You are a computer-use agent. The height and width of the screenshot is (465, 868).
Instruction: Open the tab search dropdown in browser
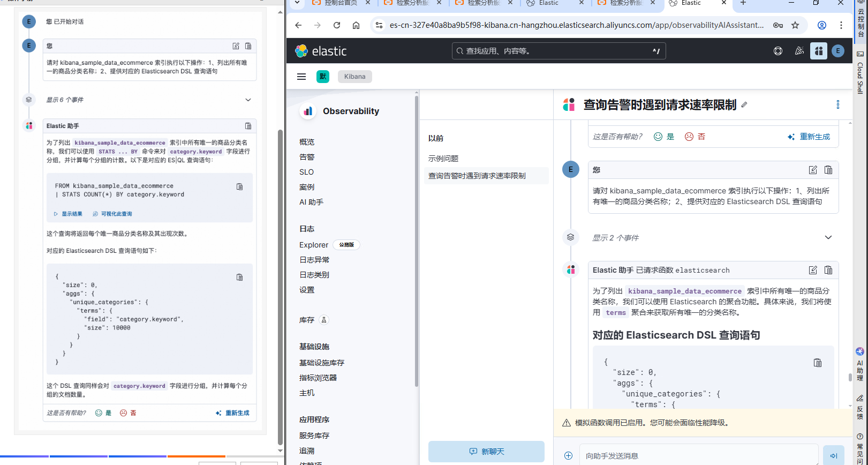tap(297, 3)
